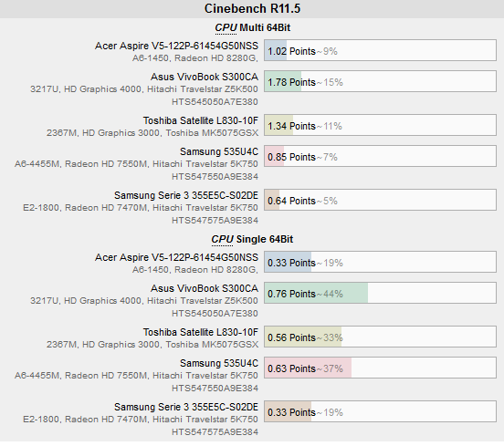This screenshot has height=446, width=504.
Task: Click the CPU abbreviation in Multi 64Bit heading
Action: (x=226, y=27)
